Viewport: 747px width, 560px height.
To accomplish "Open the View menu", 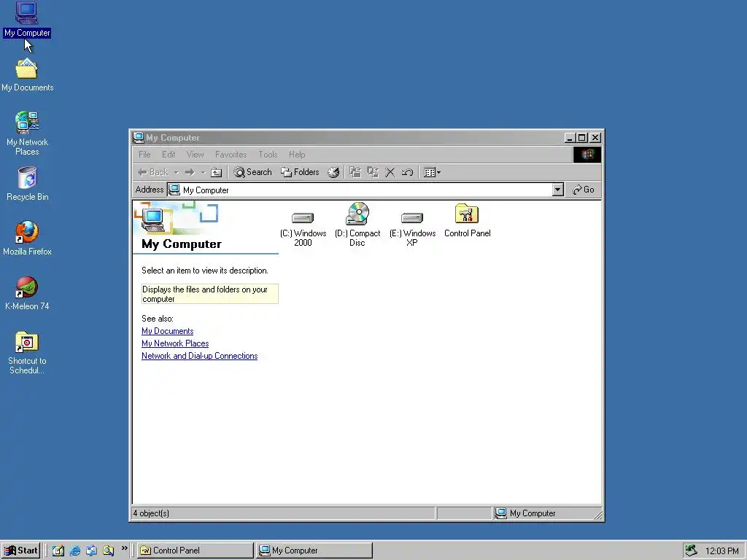I will pyautogui.click(x=195, y=155).
